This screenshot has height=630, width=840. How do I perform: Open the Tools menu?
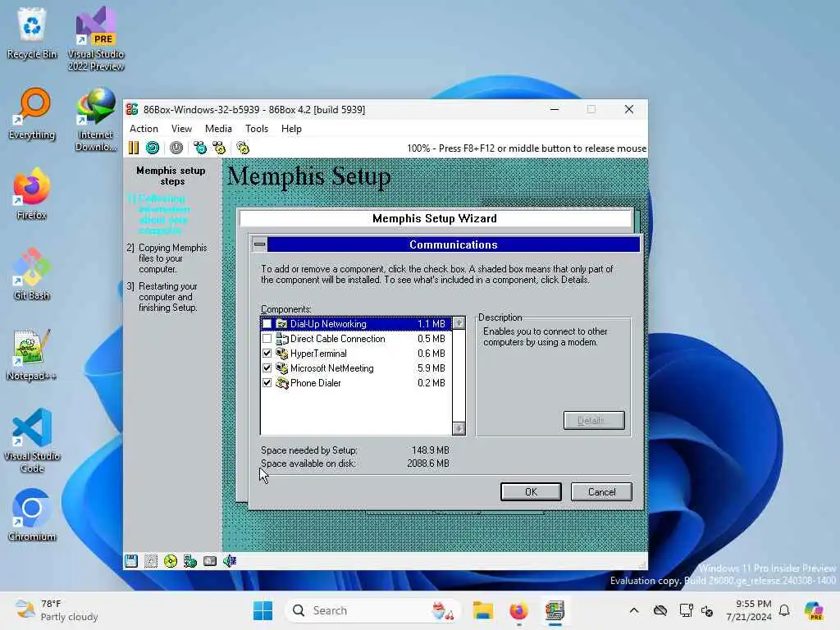tap(257, 129)
